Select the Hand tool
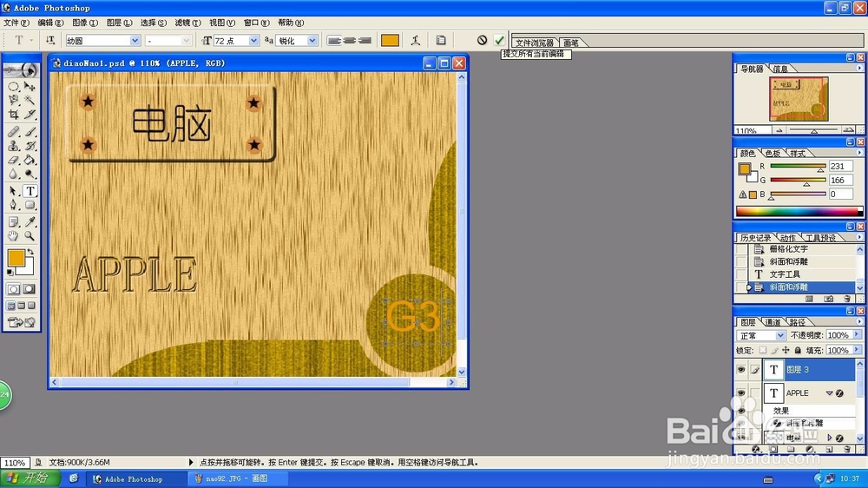 point(13,236)
